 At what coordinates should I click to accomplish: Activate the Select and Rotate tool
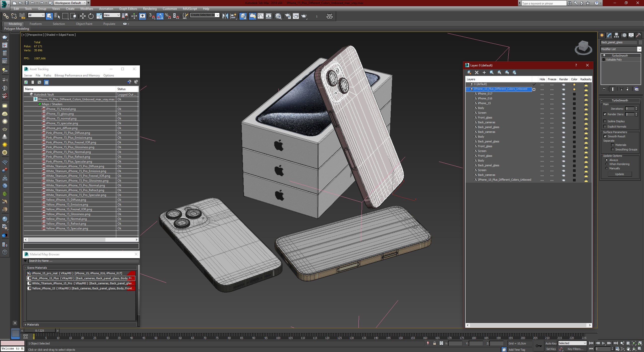click(91, 16)
